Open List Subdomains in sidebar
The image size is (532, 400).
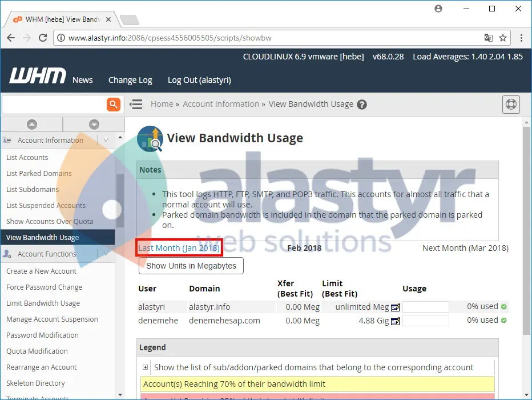pos(33,190)
